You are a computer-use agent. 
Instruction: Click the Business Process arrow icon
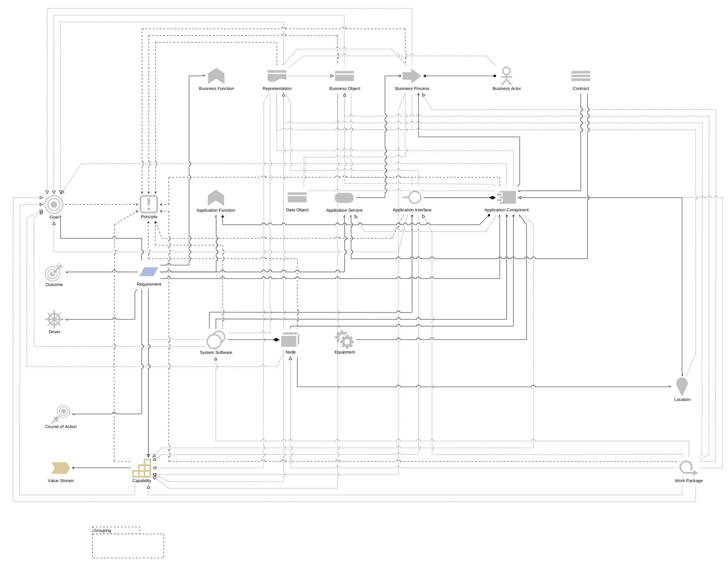[410, 75]
